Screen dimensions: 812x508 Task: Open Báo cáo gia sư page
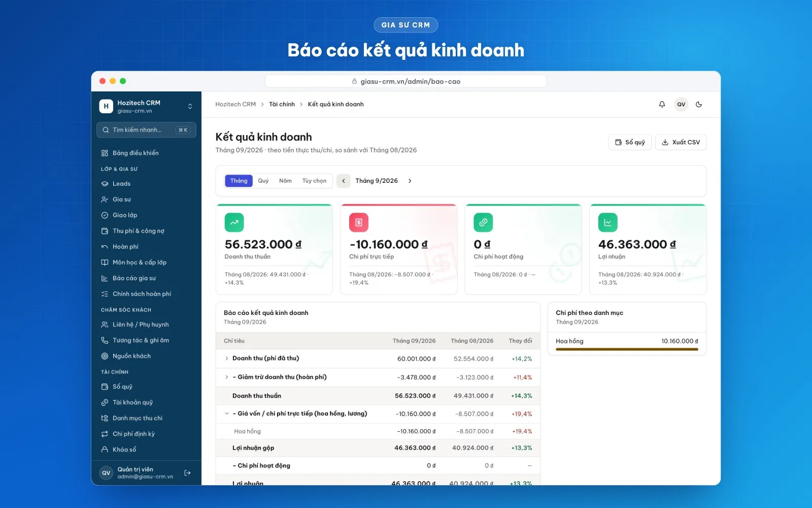coord(146,278)
